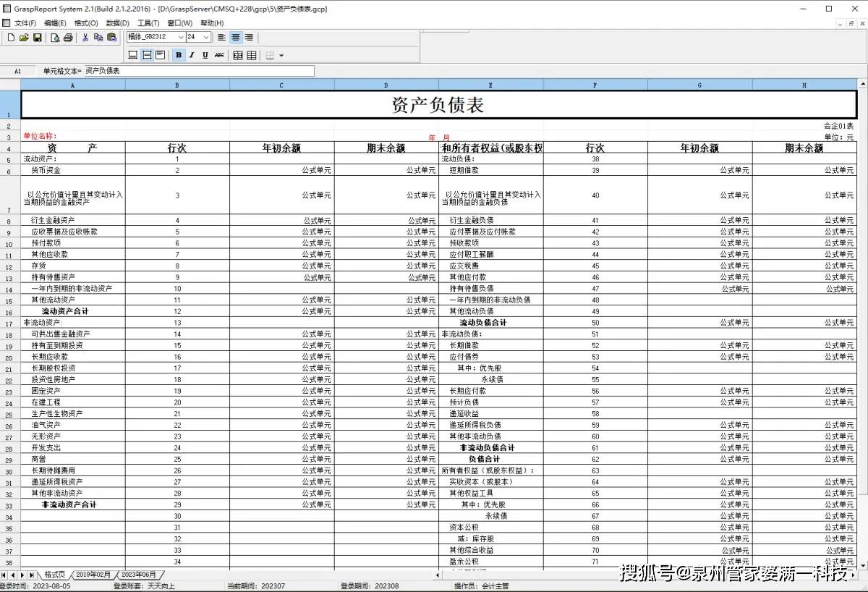The image size is (868, 592).
Task: Click the Save icon on the toolbar
Action: (37, 38)
